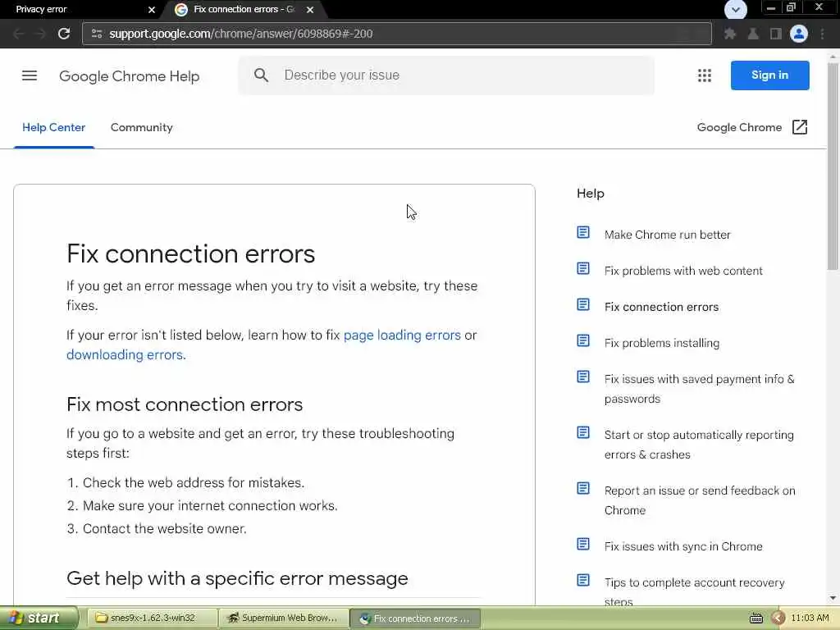
Task: Click article icon beside Fix problems installing
Action: 583,340
